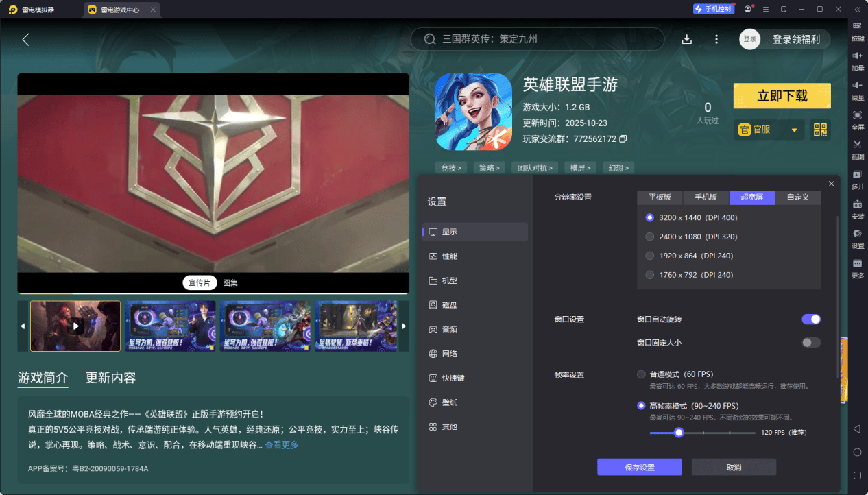Disable 窗口自动旋转 auto-rotate
The width and height of the screenshot is (868, 495).
(811, 319)
